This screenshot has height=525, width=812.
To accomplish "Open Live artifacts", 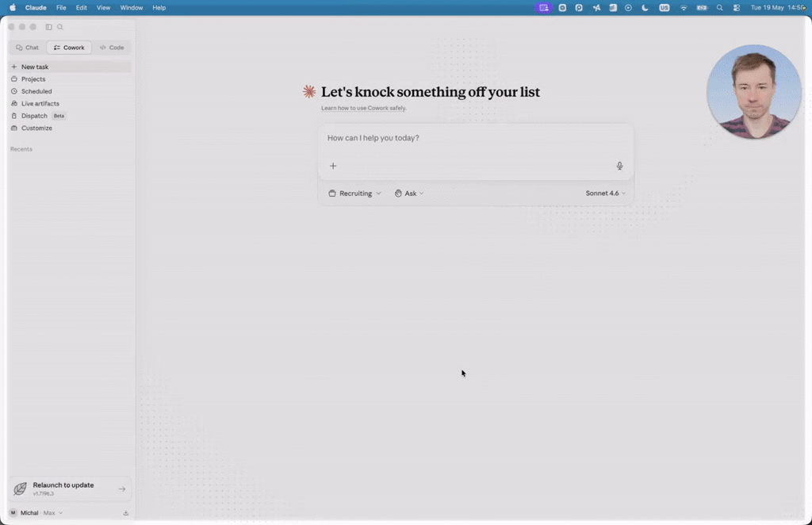I will (70, 104).
